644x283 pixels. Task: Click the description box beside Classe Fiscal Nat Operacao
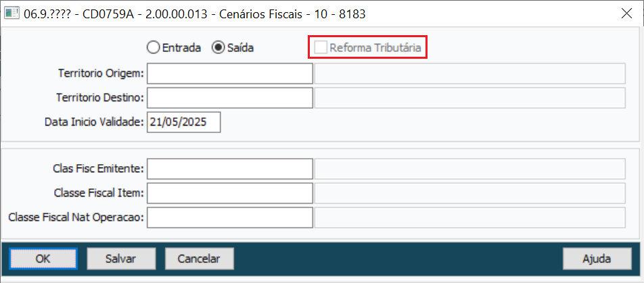(x=469, y=217)
